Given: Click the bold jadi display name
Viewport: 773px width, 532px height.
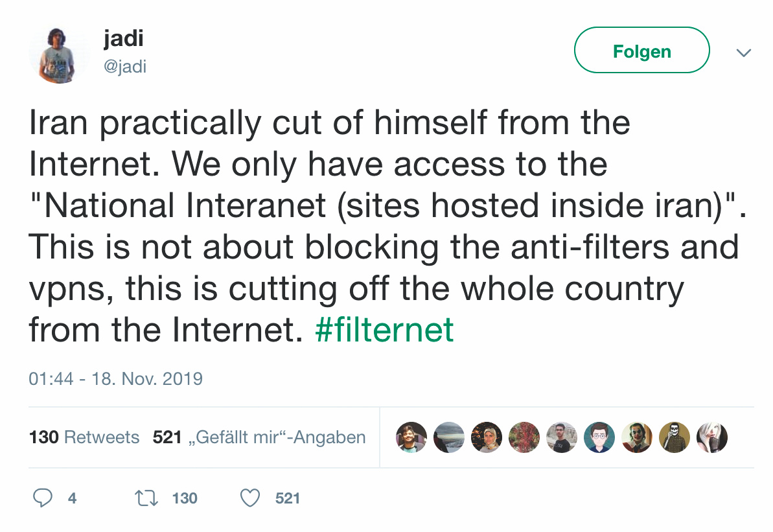Looking at the screenshot, I should 123,40.
